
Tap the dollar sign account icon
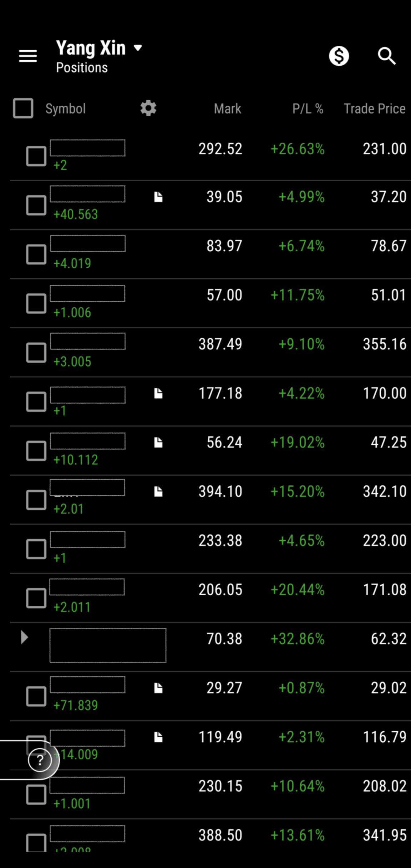[339, 56]
